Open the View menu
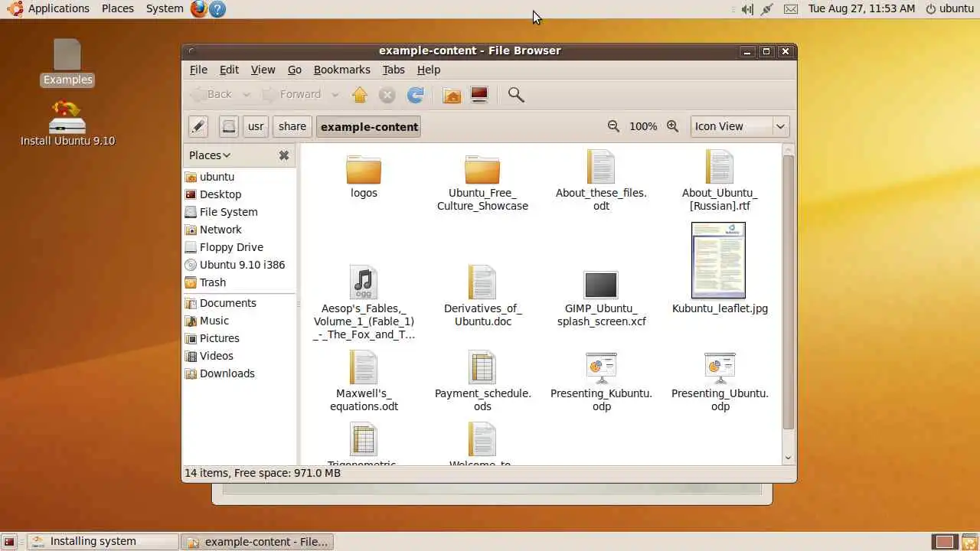The width and height of the screenshot is (980, 551). coord(263,70)
